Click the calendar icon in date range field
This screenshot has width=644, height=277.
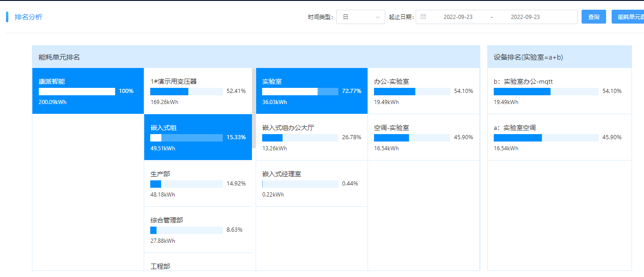point(423,17)
